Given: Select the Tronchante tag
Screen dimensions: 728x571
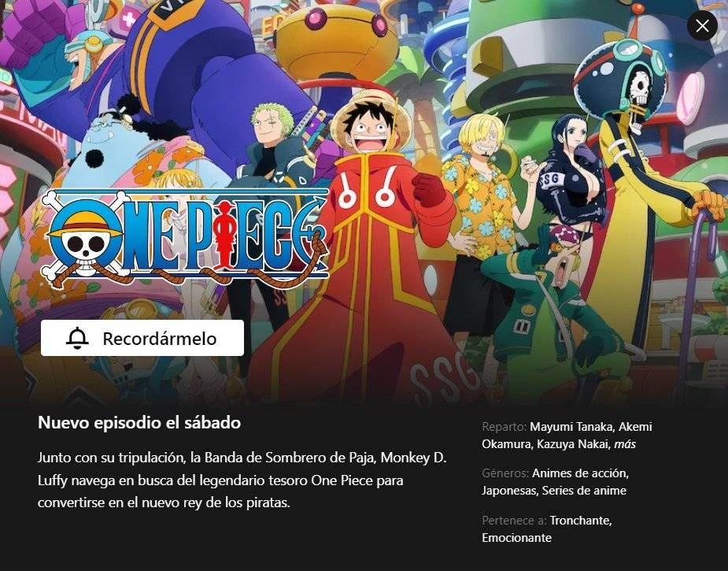Looking at the screenshot, I should [579, 521].
